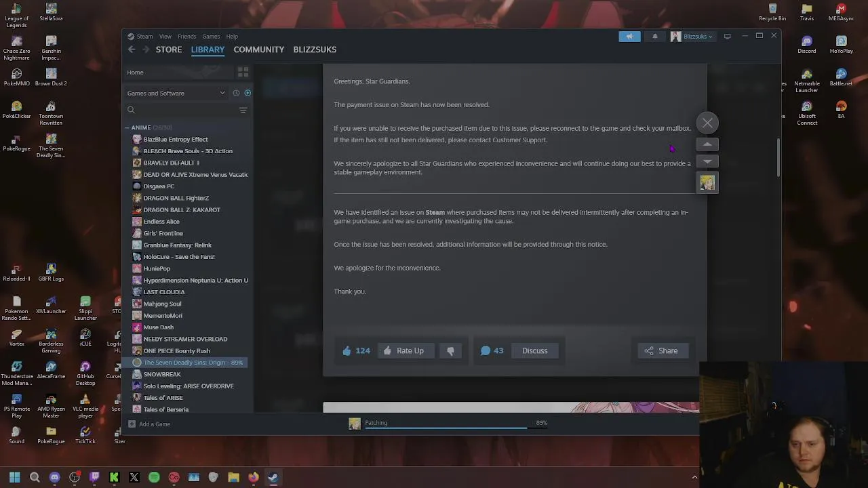Go back with Steam's back arrow
This screenshot has width=868, height=488.
pyautogui.click(x=132, y=49)
